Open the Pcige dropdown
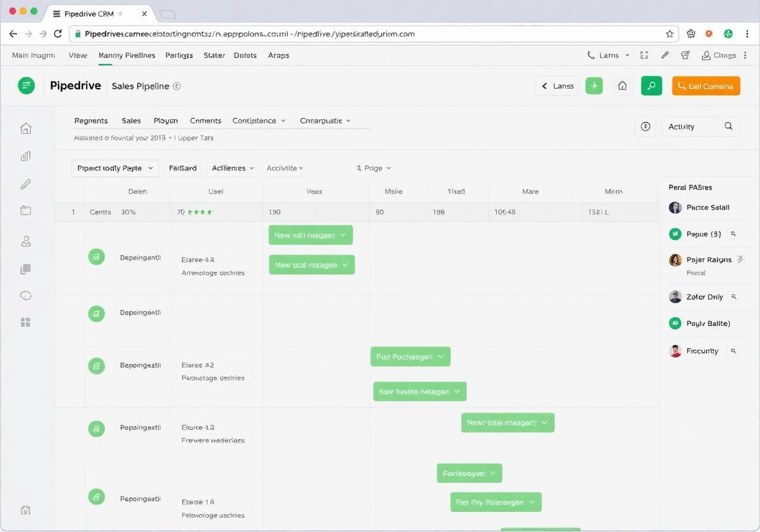The image size is (760, 532). pos(373,168)
